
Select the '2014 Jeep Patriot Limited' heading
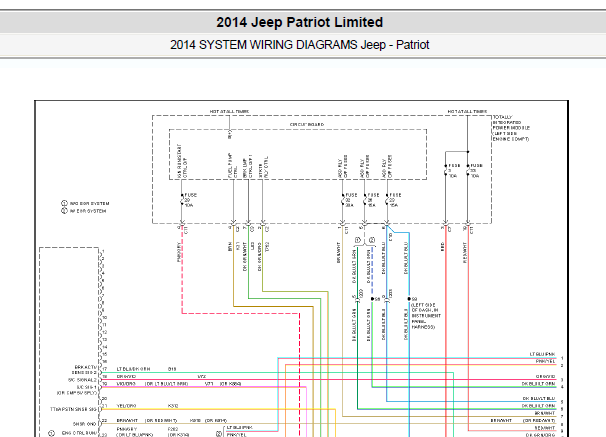pyautogui.click(x=300, y=22)
